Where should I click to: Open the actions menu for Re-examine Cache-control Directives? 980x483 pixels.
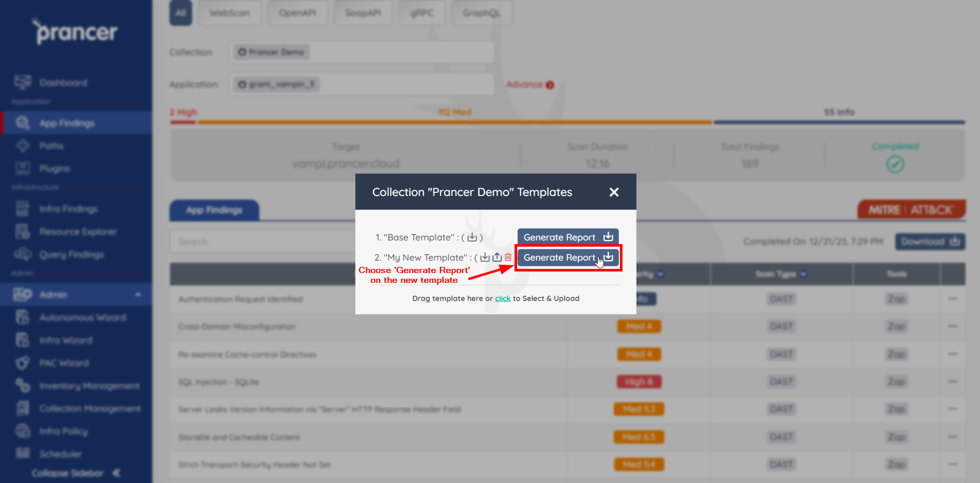(x=953, y=354)
